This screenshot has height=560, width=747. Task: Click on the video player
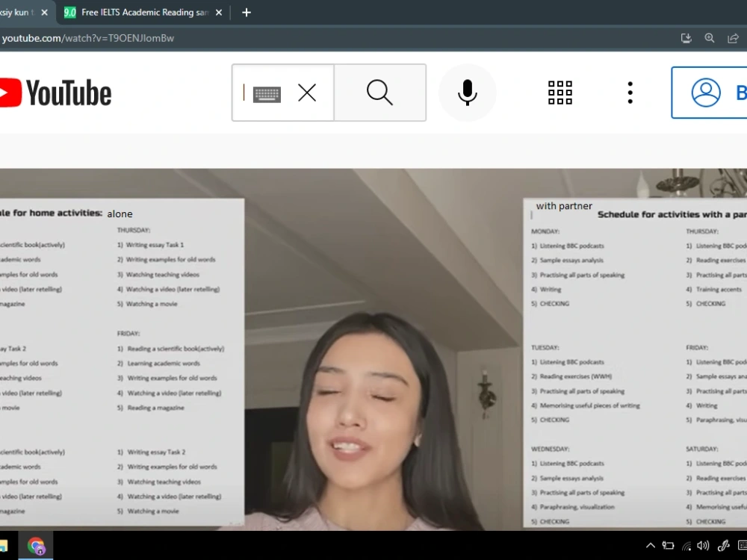coord(373,349)
